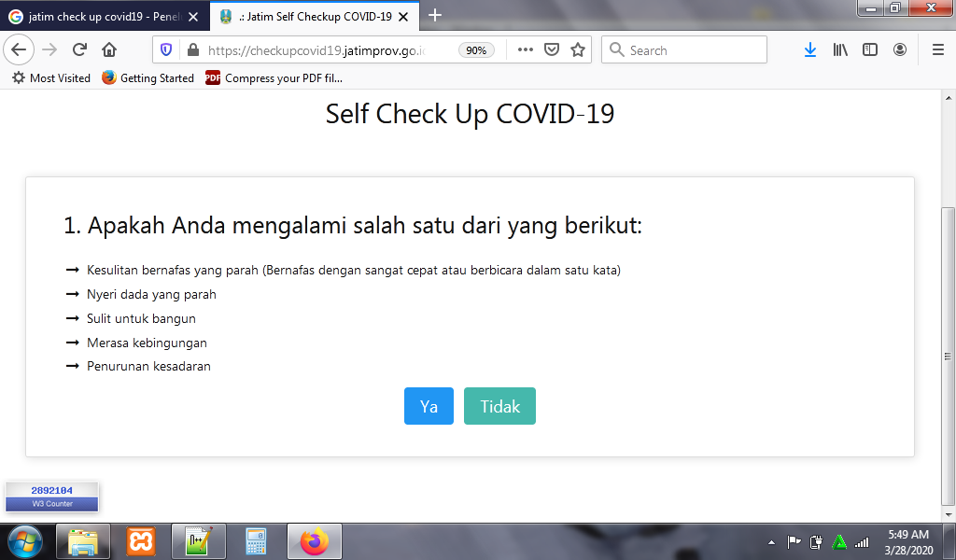Image resolution: width=956 pixels, height=560 pixels.
Task: Click the Search input field
Action: point(684,50)
